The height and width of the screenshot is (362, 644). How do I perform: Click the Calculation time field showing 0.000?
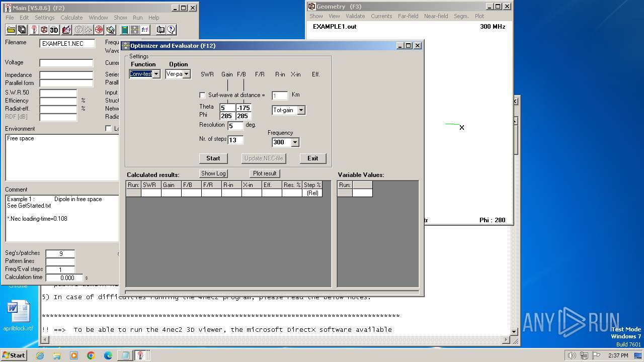click(x=64, y=278)
